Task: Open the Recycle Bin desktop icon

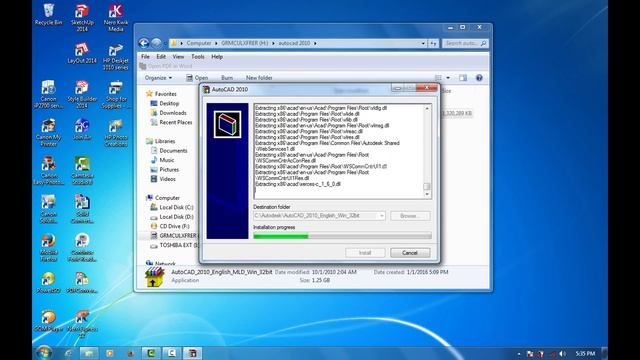Action: click(x=48, y=15)
